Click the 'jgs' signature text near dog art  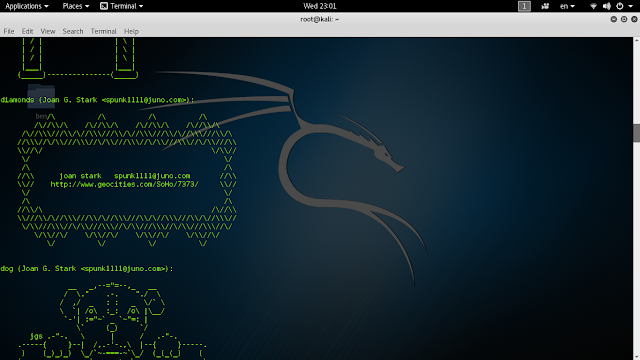click(36, 336)
